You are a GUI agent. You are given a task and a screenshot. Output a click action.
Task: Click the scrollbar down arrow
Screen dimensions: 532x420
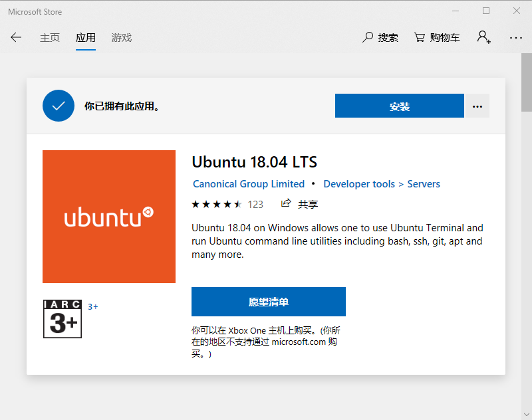click(x=527, y=414)
